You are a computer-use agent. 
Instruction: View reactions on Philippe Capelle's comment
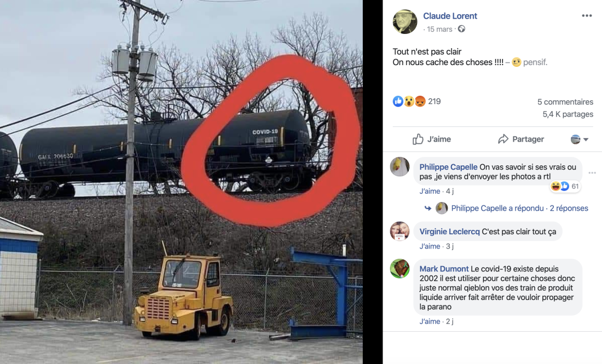[565, 186]
